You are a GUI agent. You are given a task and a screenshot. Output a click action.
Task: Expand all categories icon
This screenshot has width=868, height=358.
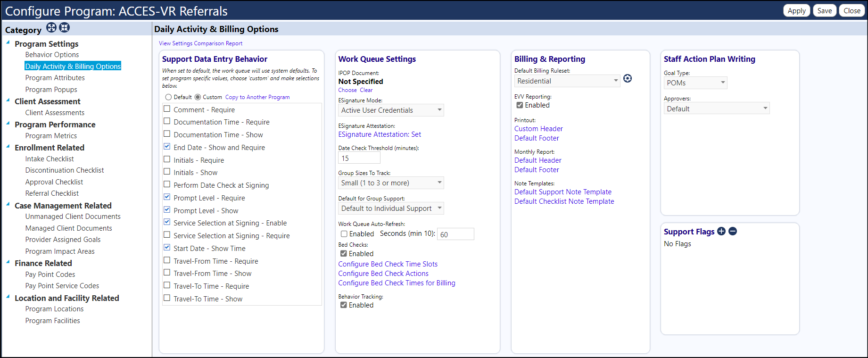click(x=51, y=28)
